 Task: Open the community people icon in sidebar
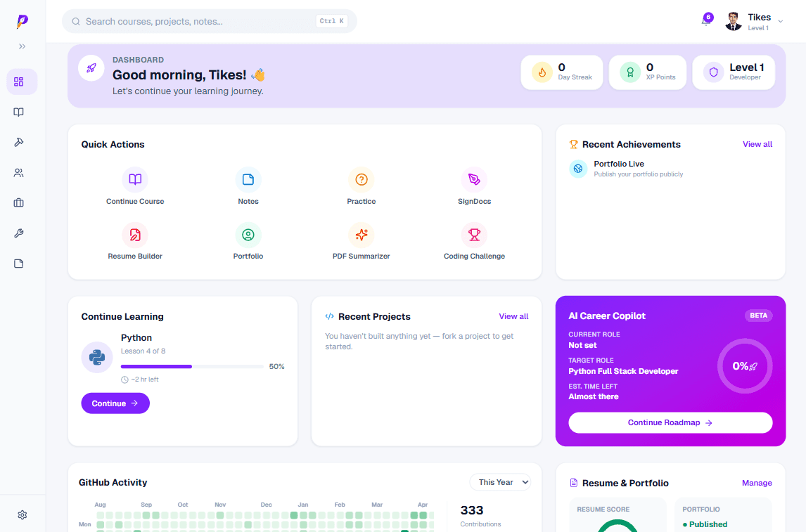(x=19, y=173)
